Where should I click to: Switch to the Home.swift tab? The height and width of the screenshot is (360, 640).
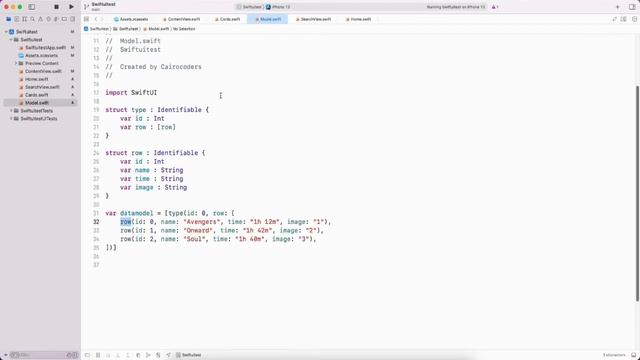pos(358,19)
